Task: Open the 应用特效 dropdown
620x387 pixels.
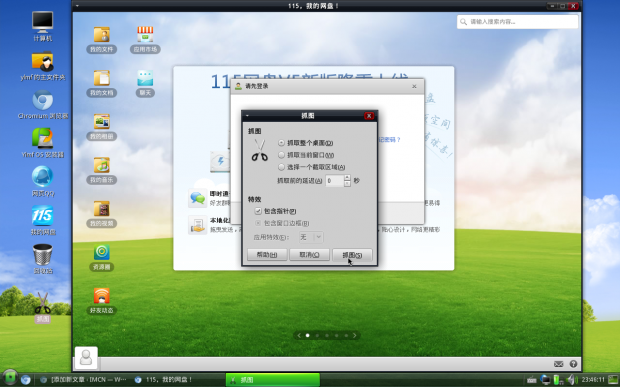Action: (311, 237)
